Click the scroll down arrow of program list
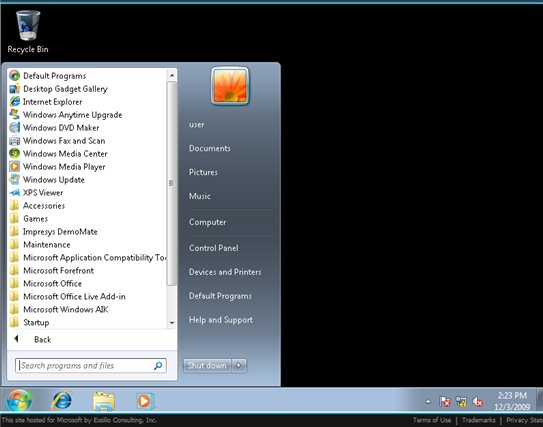 (172, 323)
